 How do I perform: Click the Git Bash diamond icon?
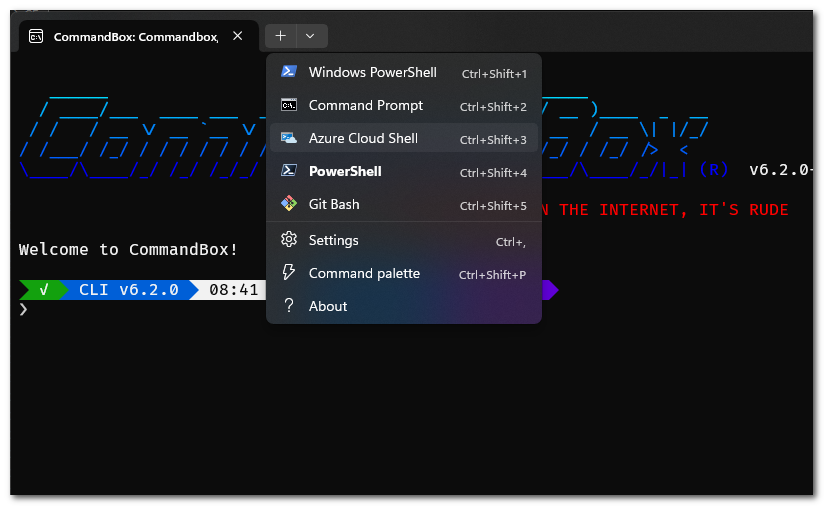[x=289, y=203]
